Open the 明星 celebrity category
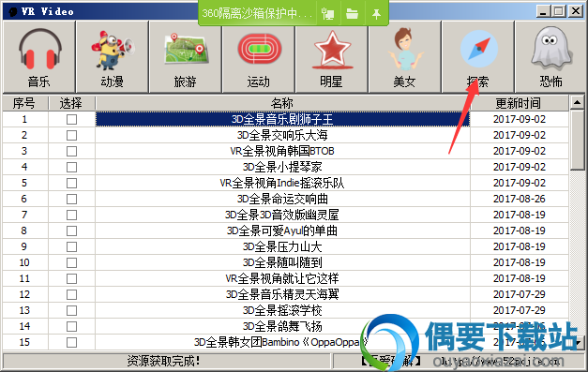The width and height of the screenshot is (588, 372). pos(331,56)
